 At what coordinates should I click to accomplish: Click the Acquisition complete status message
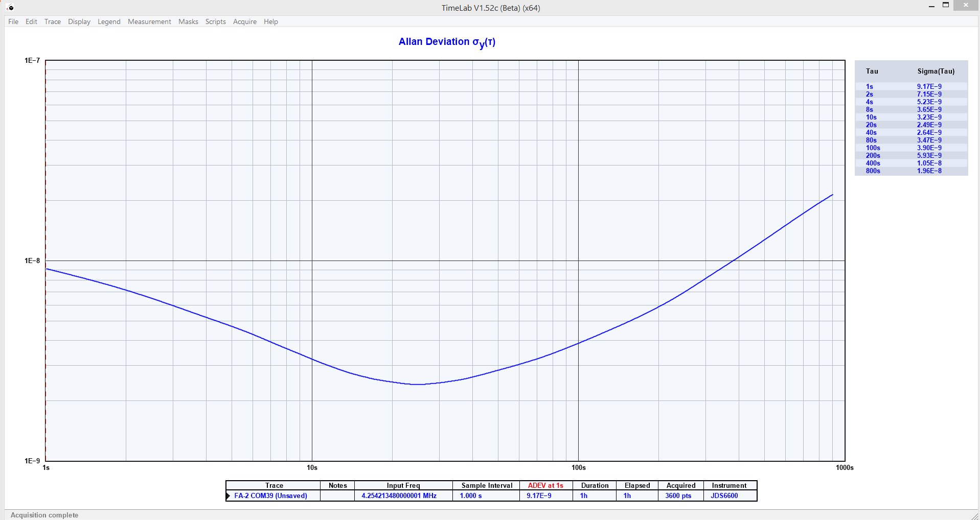click(44, 515)
